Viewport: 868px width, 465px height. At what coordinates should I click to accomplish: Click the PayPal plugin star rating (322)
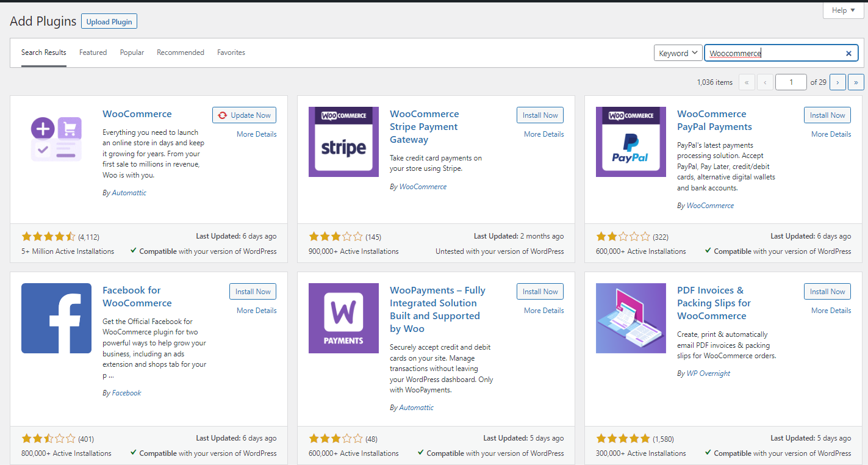[623, 236]
